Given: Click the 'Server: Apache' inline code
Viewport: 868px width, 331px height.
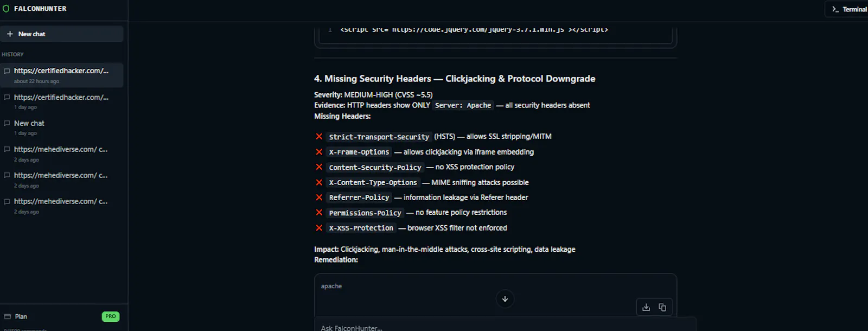Looking at the screenshot, I should [463, 105].
